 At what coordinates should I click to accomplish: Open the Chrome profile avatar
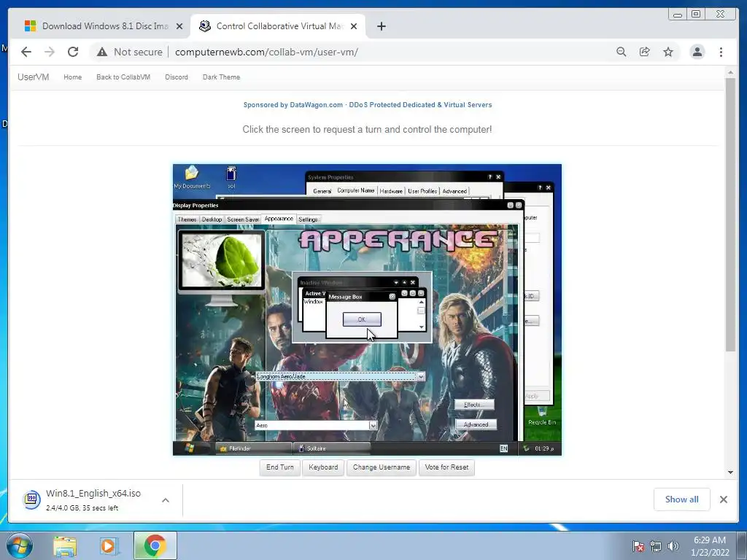coord(697,52)
